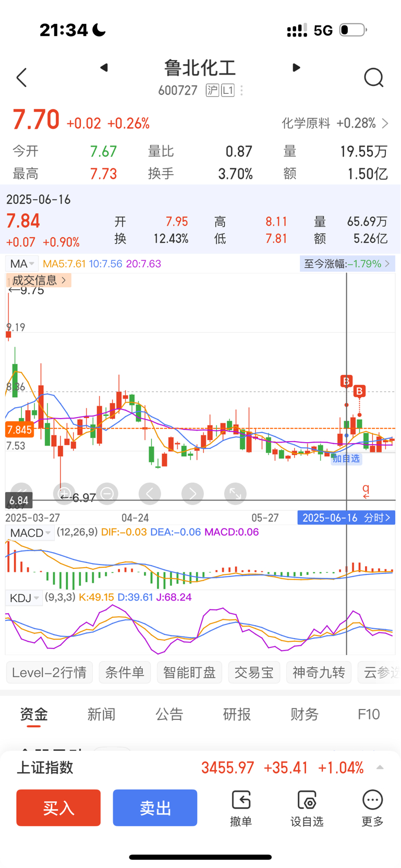The width and height of the screenshot is (401, 868).
Task: Tap the L1 level badge
Action: (x=228, y=90)
